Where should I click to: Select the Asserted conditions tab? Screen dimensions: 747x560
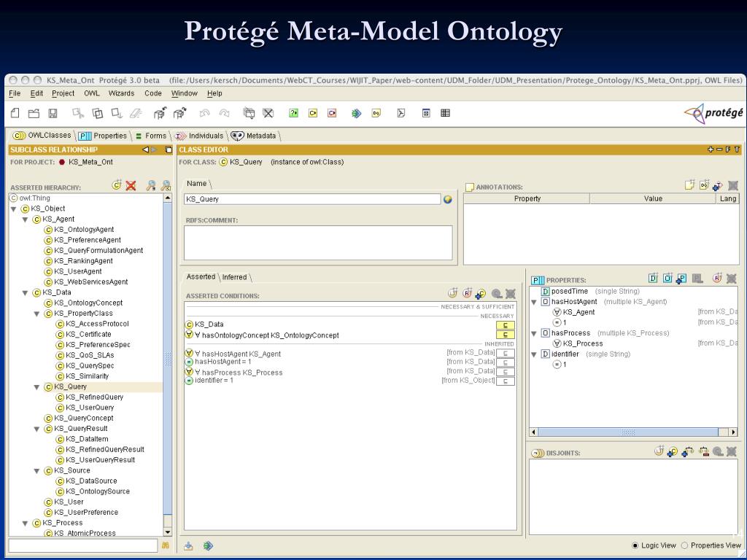click(201, 276)
